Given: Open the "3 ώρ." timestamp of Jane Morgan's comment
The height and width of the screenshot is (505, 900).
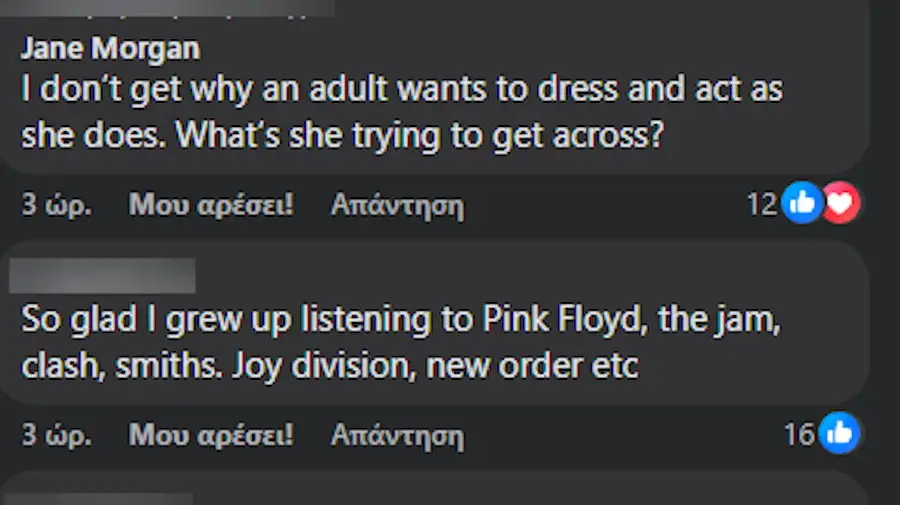Looking at the screenshot, I should click(57, 206).
